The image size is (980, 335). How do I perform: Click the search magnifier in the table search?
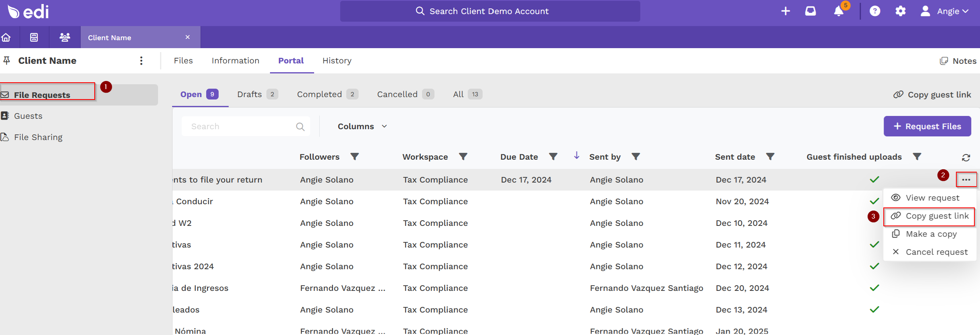point(300,127)
